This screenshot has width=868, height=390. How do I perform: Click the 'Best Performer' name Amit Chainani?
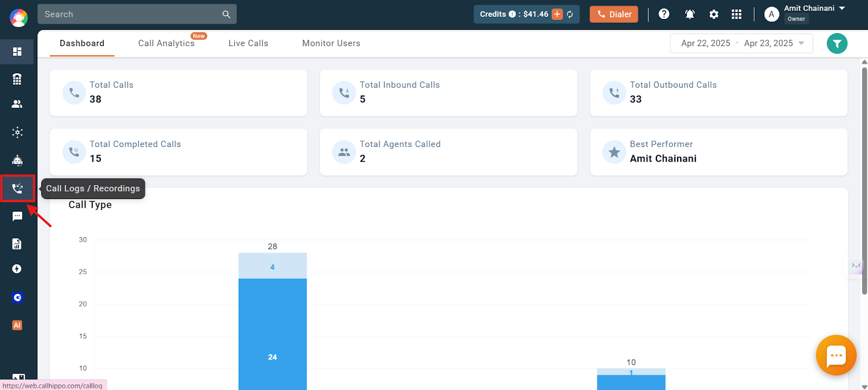click(663, 158)
